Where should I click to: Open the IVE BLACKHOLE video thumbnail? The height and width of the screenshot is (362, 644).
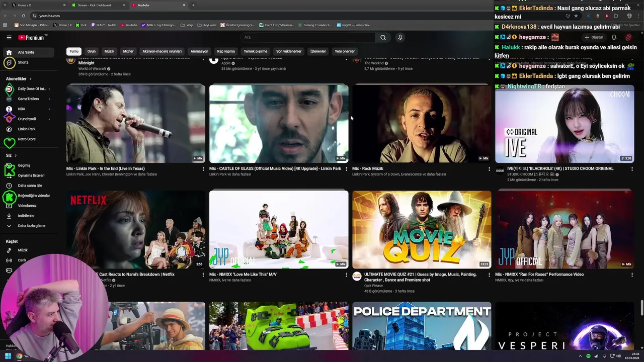565,124
